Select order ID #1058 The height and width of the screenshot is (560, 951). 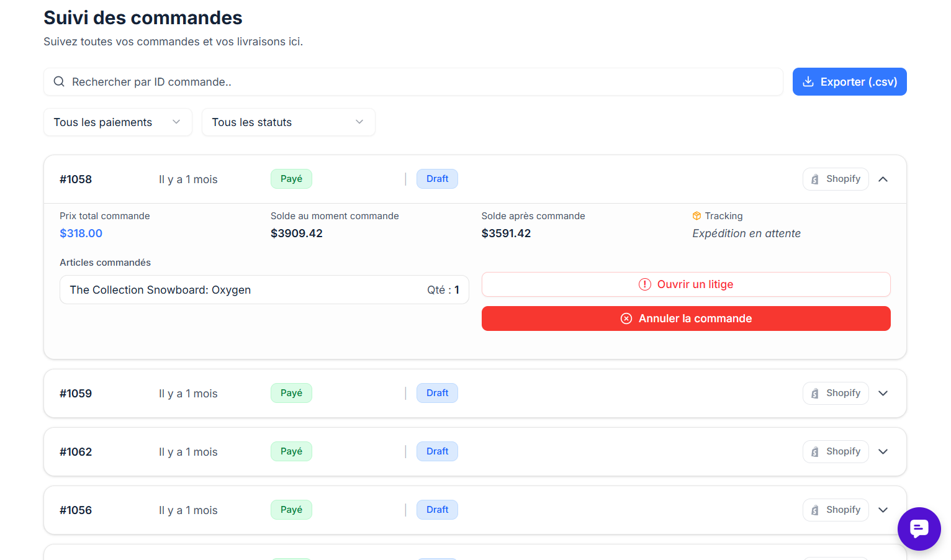[x=76, y=179]
